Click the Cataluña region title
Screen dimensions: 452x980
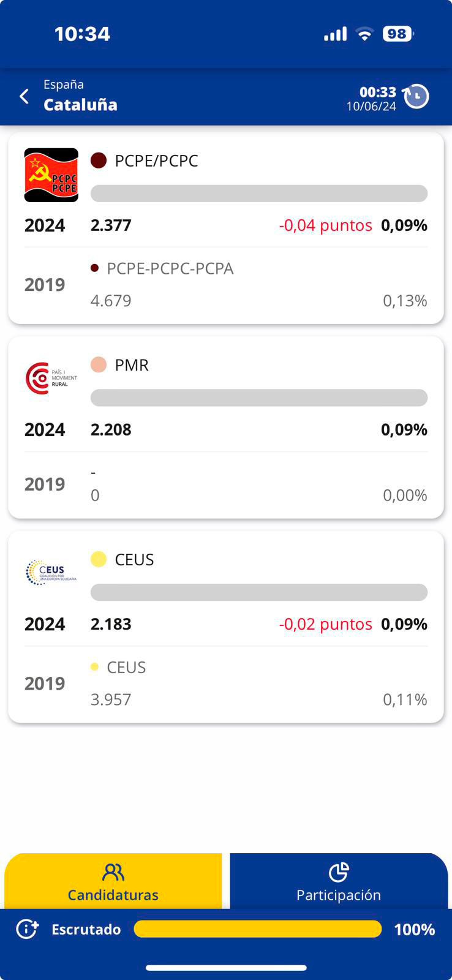tap(80, 105)
